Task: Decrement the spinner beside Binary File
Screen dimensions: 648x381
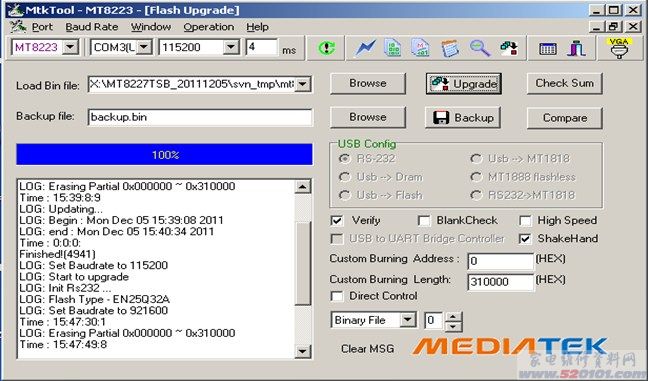Action: [454, 326]
